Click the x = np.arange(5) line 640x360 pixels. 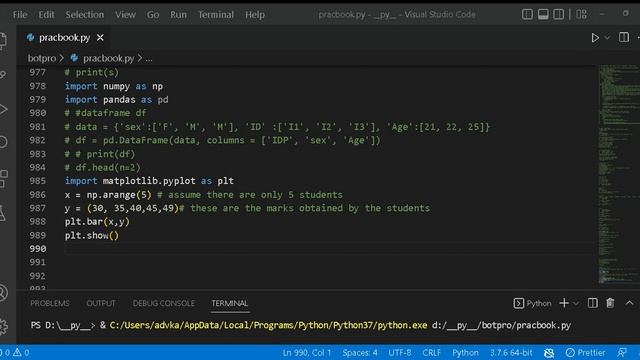[x=203, y=195]
